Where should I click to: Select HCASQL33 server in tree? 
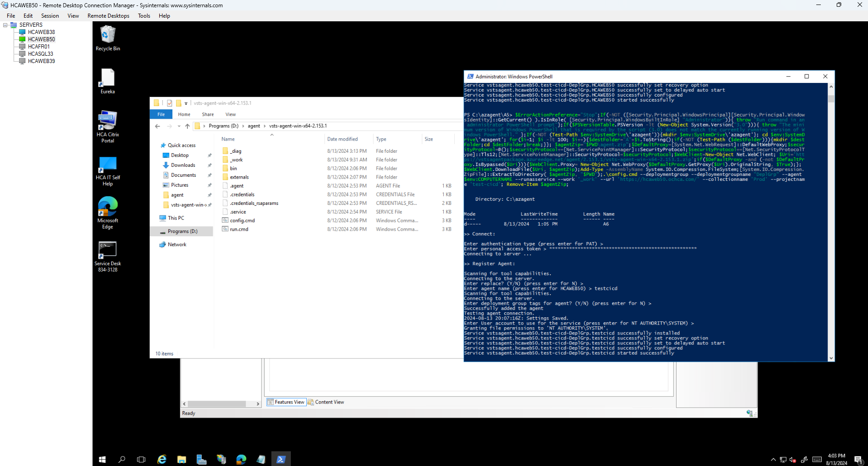(x=40, y=54)
